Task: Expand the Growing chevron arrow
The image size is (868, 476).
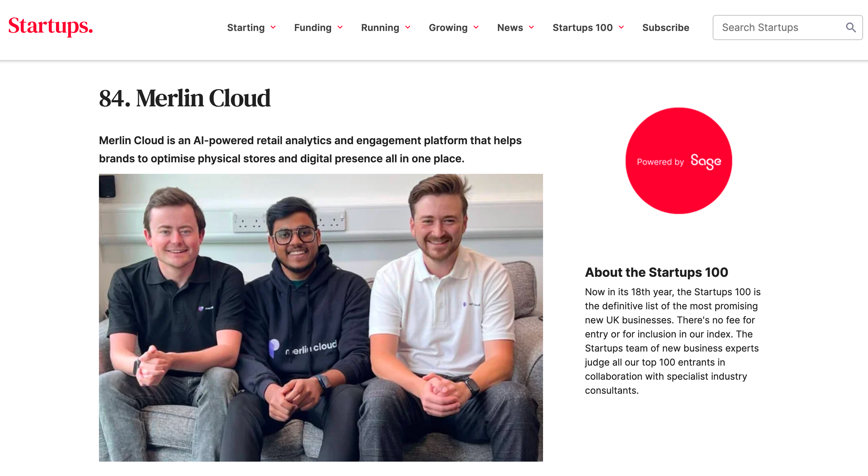Action: [476, 27]
